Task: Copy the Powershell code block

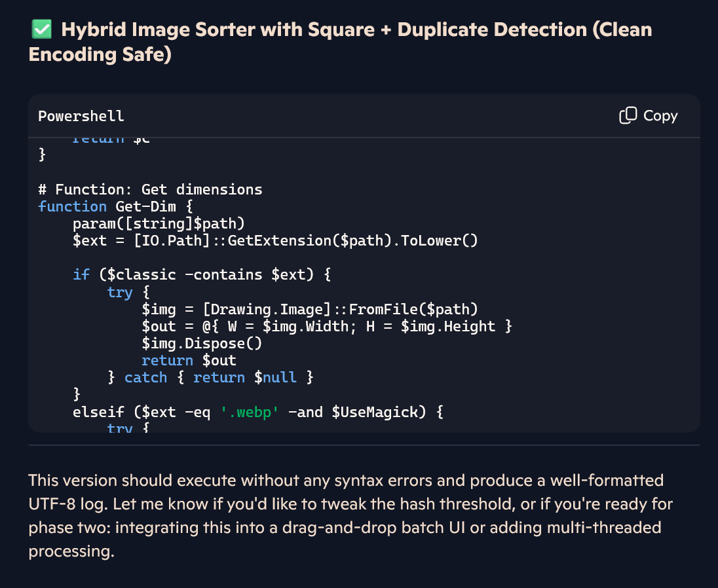Action: click(x=648, y=116)
